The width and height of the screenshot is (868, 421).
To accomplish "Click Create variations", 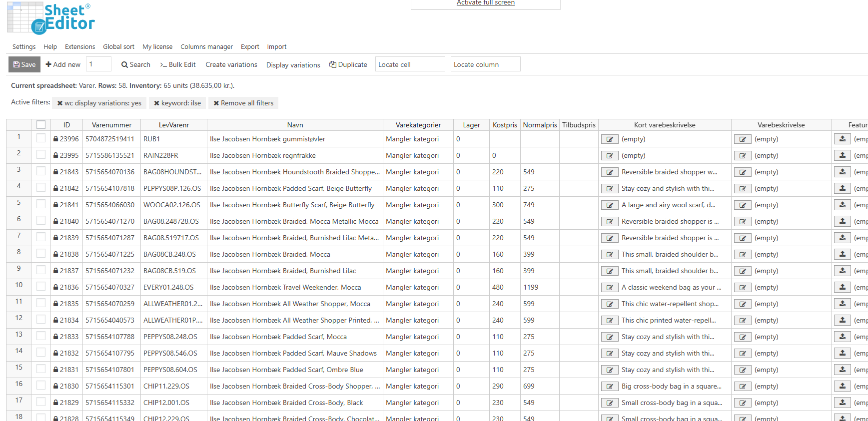I will click(x=231, y=64).
